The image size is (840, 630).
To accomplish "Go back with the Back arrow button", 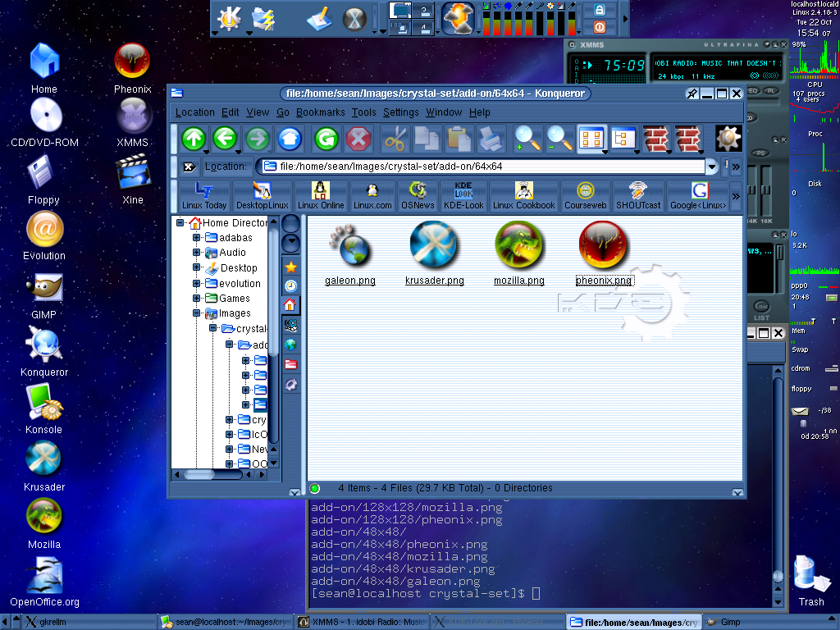I will 225,139.
